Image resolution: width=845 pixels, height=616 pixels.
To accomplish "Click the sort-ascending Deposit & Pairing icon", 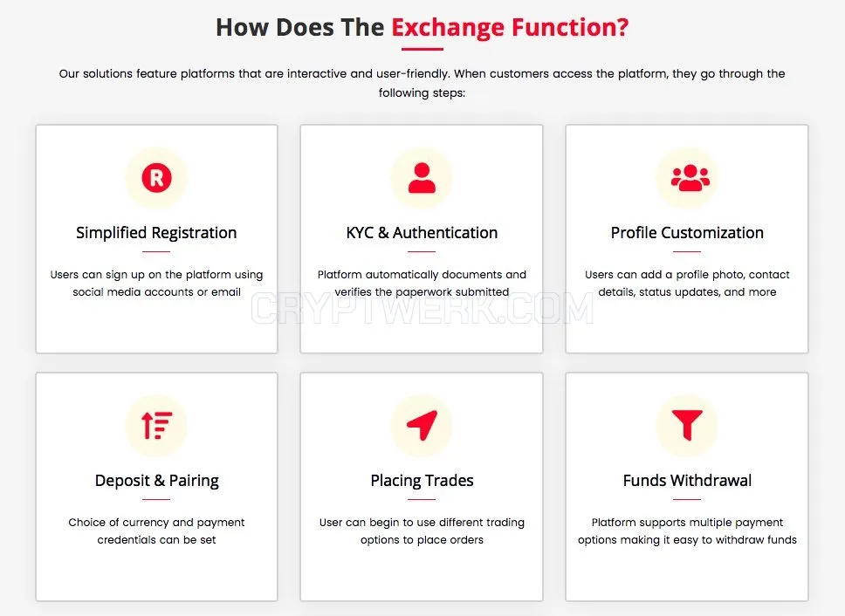I will (156, 426).
